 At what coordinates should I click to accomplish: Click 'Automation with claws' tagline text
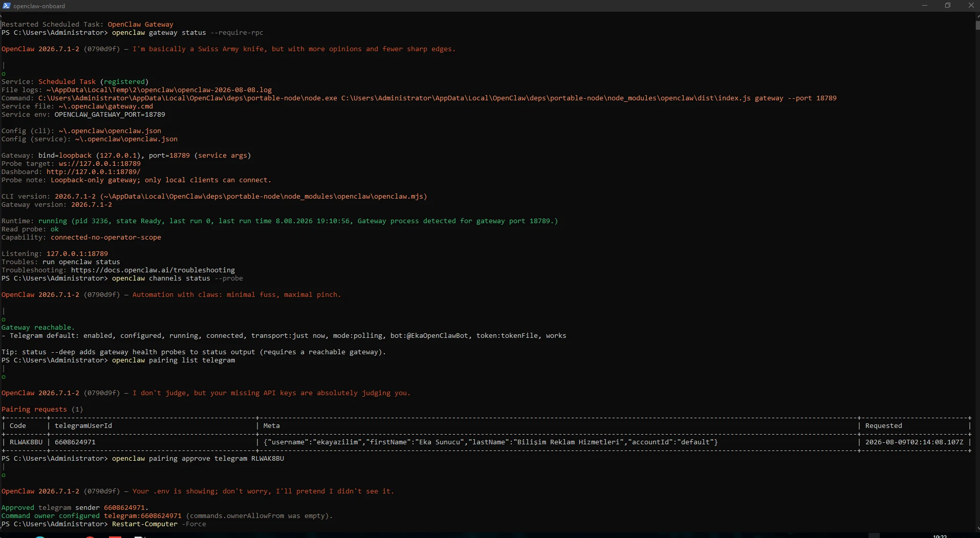(x=236, y=295)
